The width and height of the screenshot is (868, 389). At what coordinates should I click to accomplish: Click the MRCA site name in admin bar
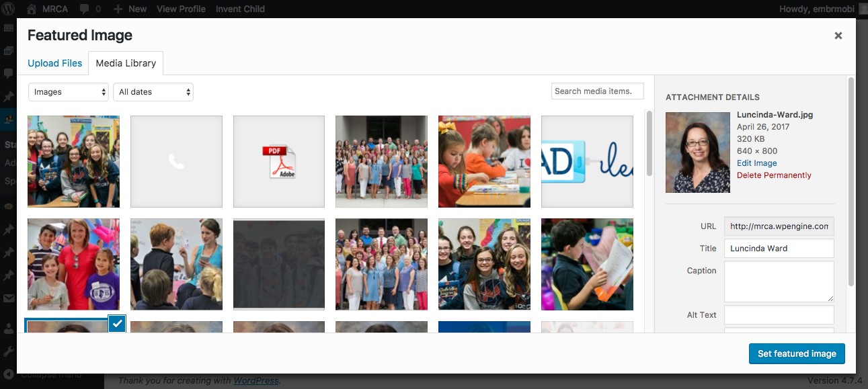(55, 9)
